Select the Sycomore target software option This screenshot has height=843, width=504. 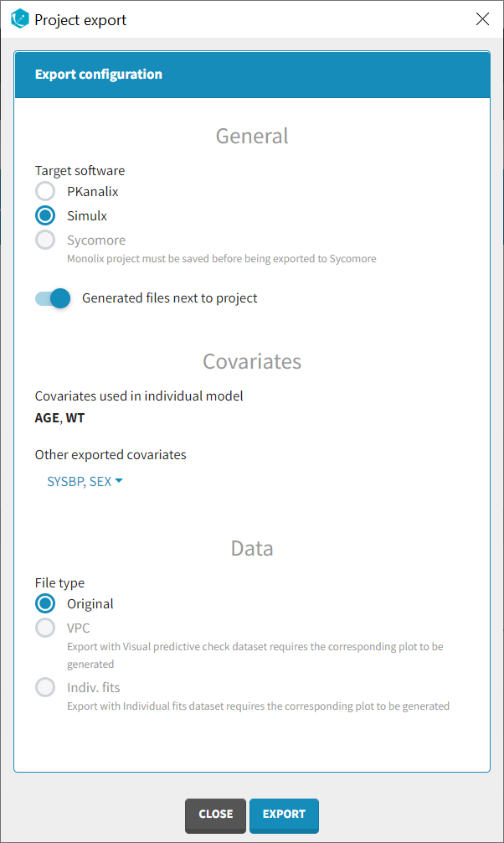(45, 240)
